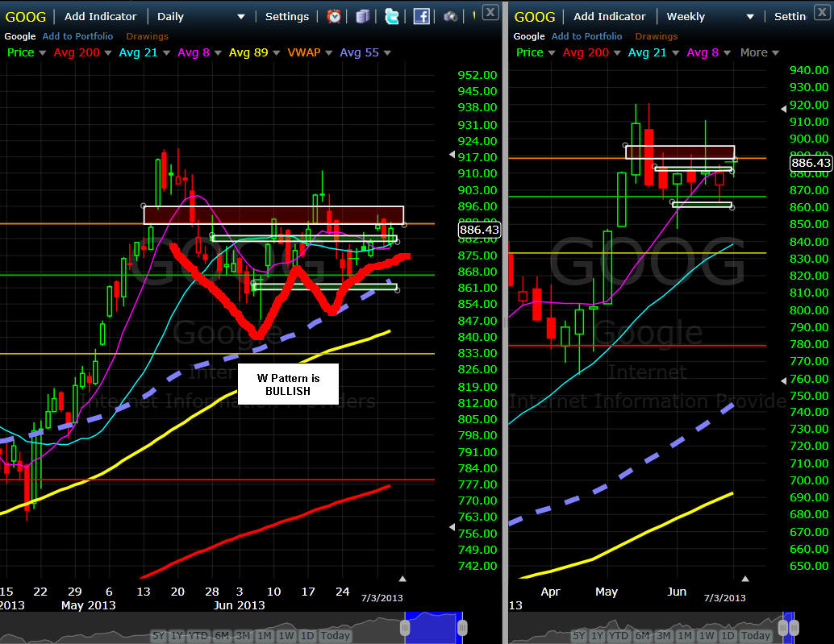Click the 940.00 value on Weekly price axis
The width and height of the screenshot is (834, 644).
coord(809,70)
